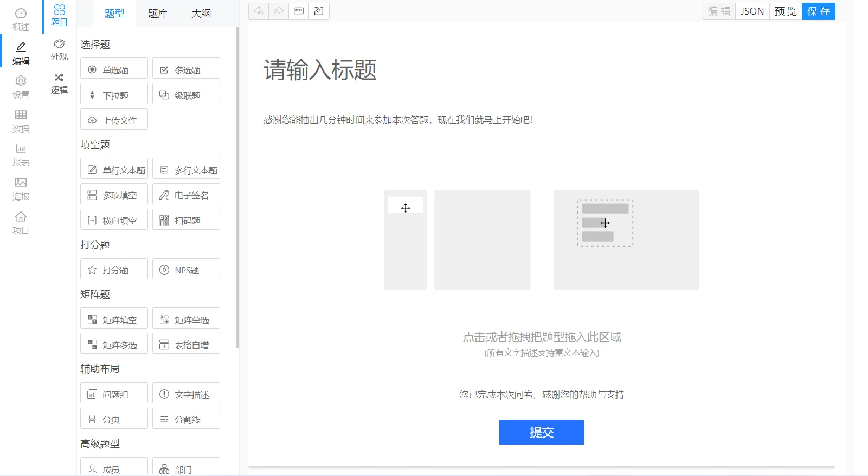Open 海报 poster in the sidebar

pos(21,189)
